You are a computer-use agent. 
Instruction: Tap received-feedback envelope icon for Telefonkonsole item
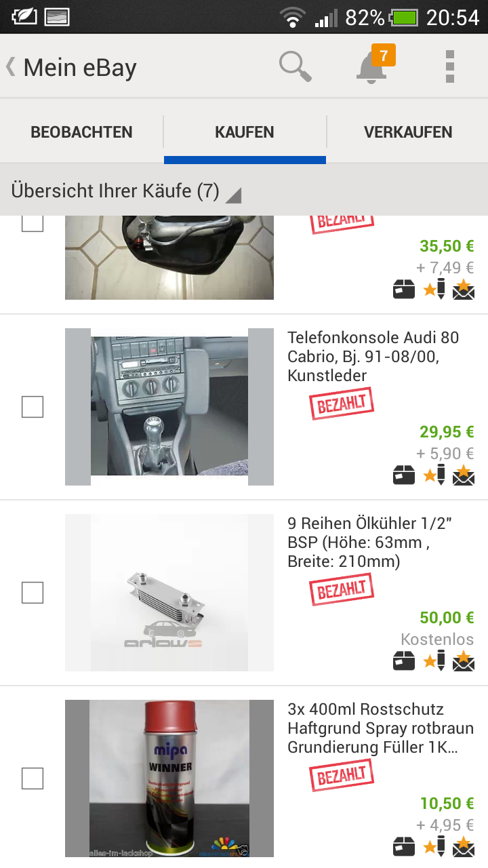pyautogui.click(x=464, y=475)
